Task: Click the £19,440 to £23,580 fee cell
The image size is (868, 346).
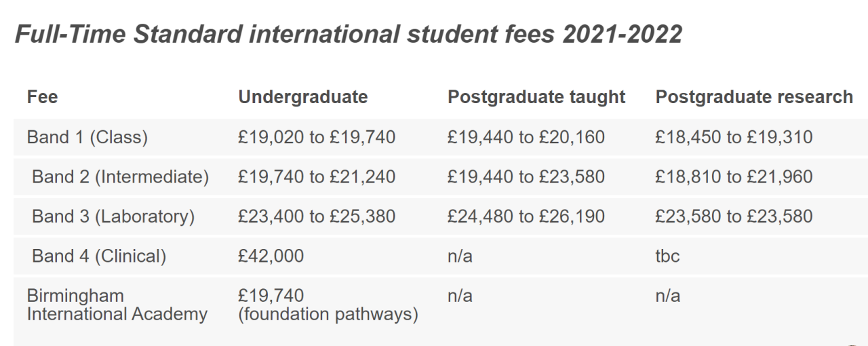Action: coord(526,177)
